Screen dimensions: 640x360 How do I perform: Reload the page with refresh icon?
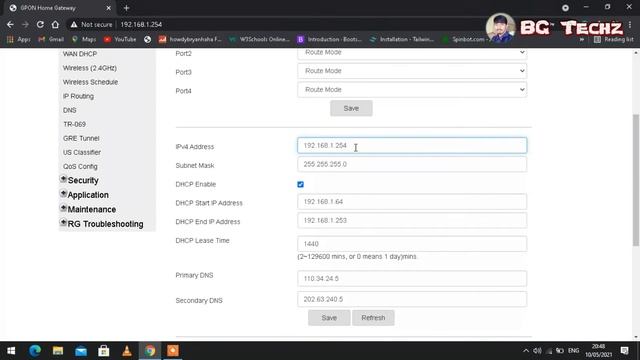click(40, 24)
